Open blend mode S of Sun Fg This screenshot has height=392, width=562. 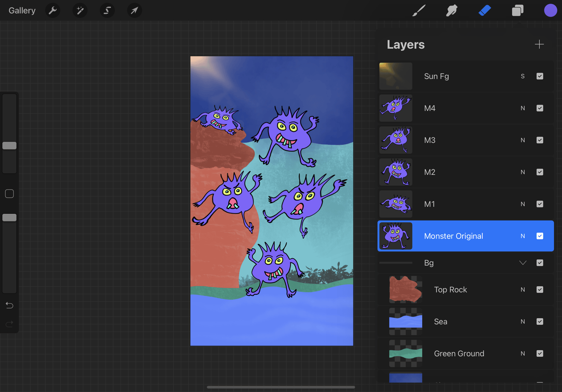click(523, 76)
